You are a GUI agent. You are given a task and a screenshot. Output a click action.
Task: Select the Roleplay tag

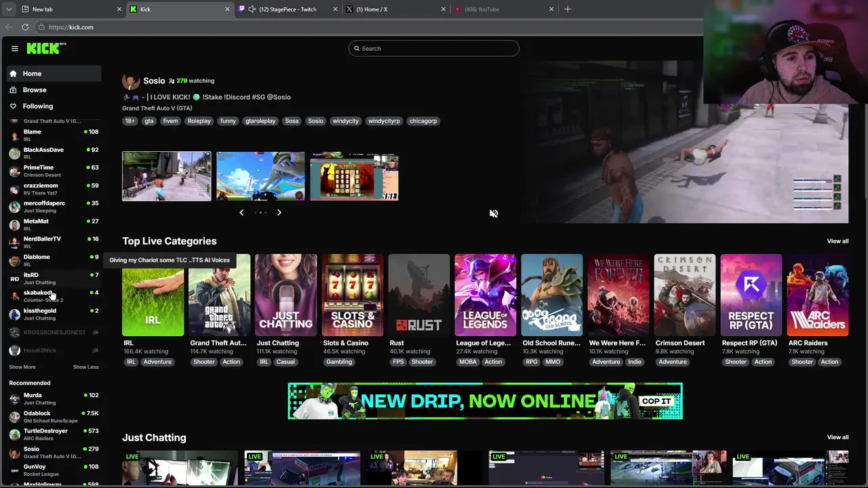coord(199,121)
